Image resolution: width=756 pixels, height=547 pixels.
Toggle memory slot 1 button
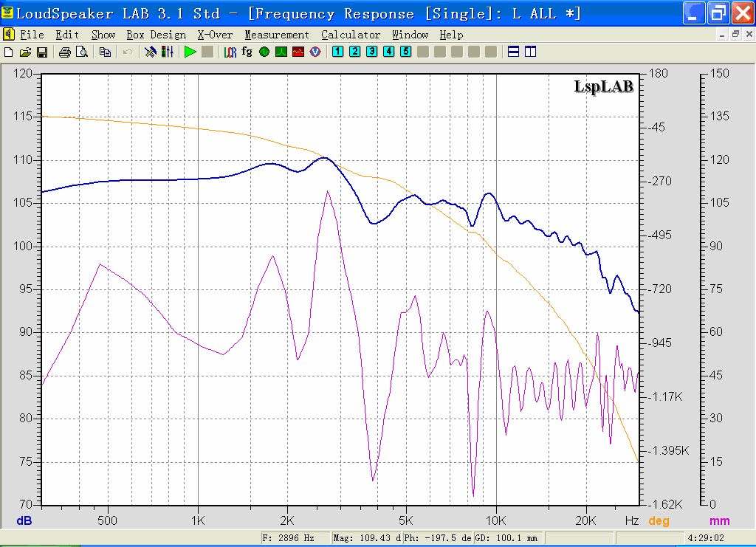pos(337,52)
